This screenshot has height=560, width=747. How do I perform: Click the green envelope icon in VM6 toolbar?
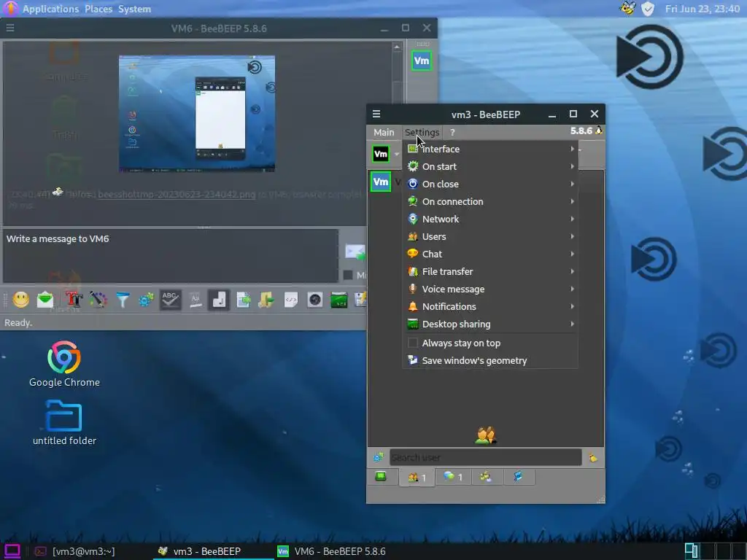[x=45, y=300]
